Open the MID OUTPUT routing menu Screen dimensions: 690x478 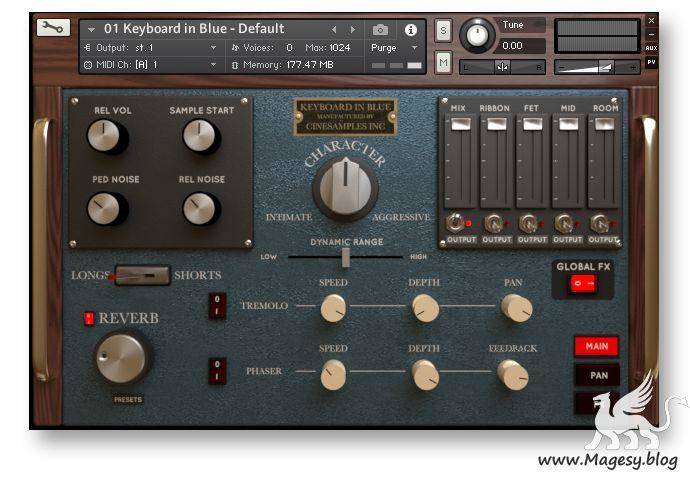click(568, 239)
